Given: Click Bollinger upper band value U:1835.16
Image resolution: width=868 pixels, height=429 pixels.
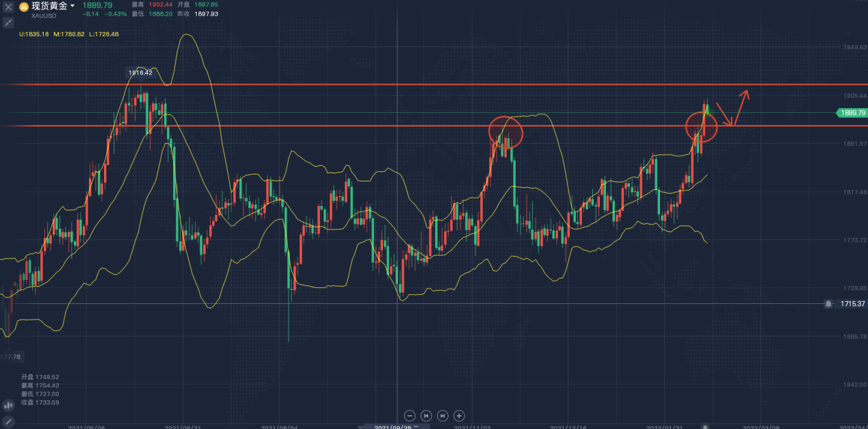Looking at the screenshot, I should coord(34,34).
